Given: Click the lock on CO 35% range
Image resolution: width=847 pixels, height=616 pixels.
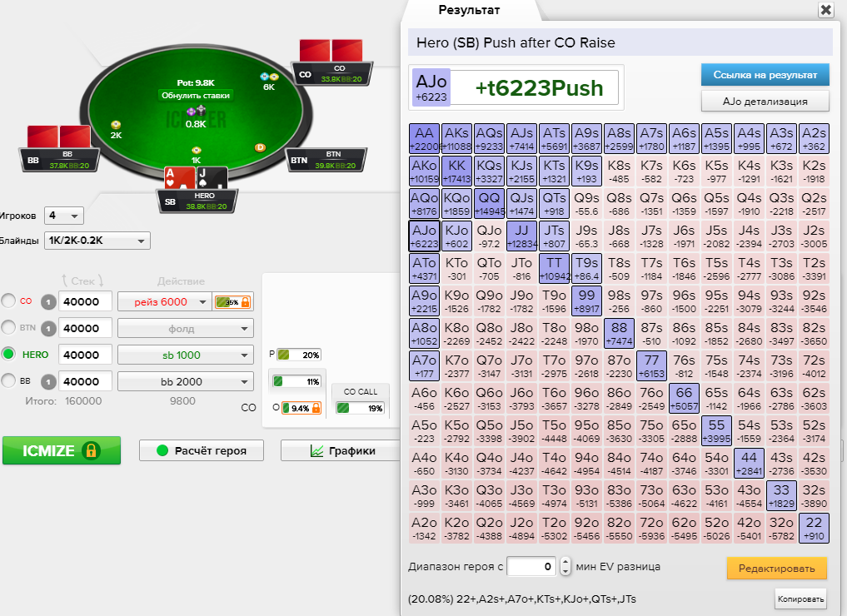Looking at the screenshot, I should tap(245, 302).
